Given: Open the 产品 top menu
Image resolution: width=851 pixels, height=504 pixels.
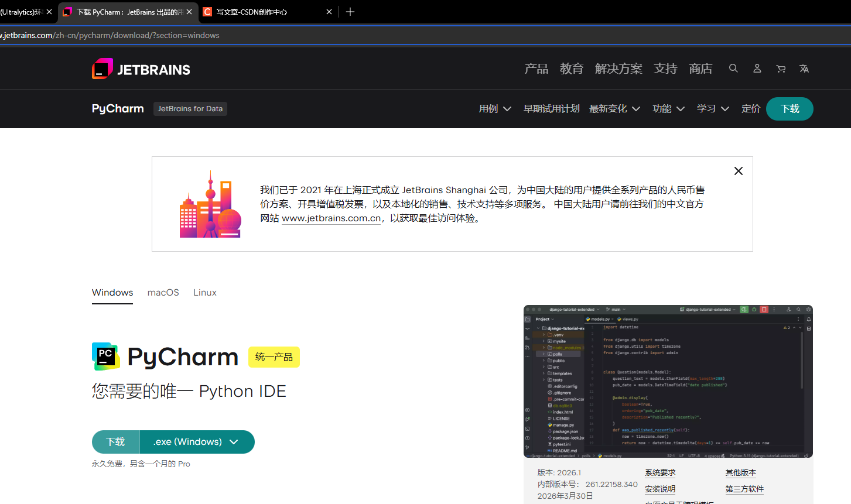Looking at the screenshot, I should (x=536, y=68).
